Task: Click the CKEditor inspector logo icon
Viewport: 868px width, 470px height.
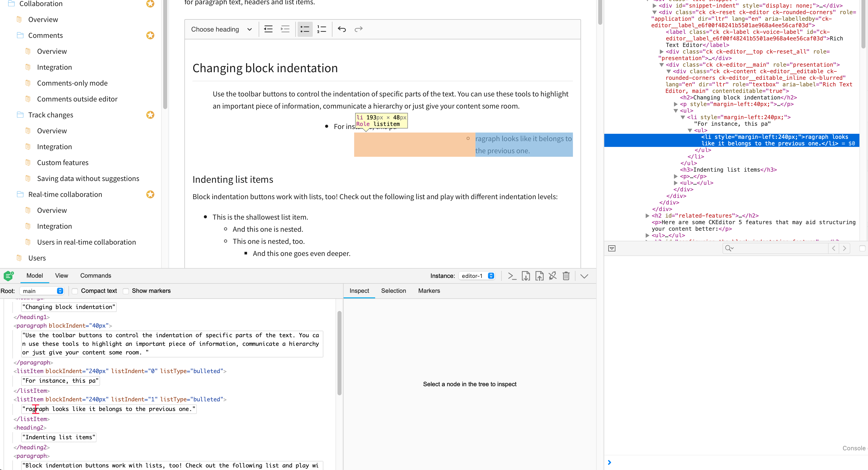Action: tap(8, 276)
